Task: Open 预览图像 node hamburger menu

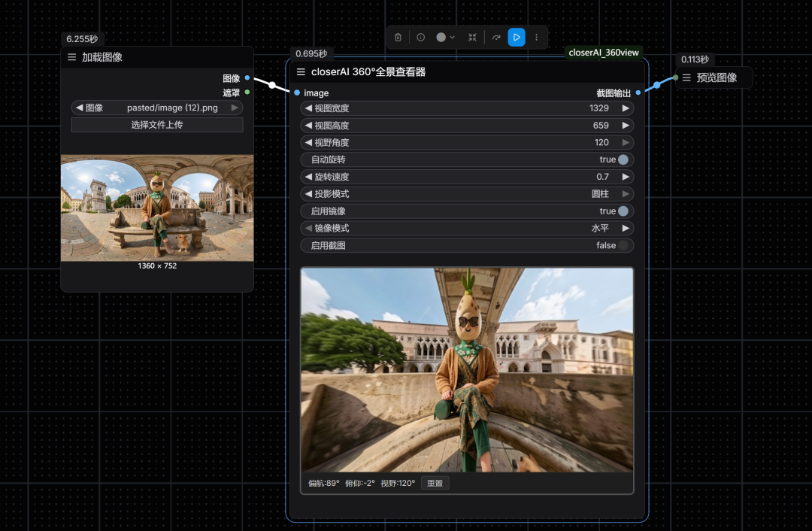Action: (686, 77)
